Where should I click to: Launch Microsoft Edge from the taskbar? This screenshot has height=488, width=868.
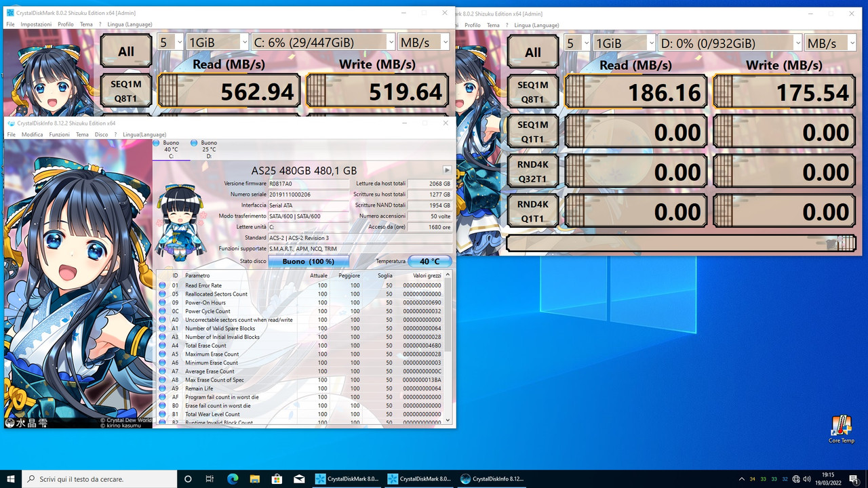233,479
